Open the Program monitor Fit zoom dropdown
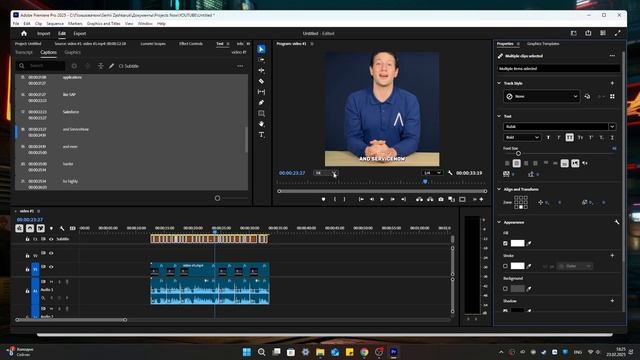640x360 pixels. (x=326, y=173)
